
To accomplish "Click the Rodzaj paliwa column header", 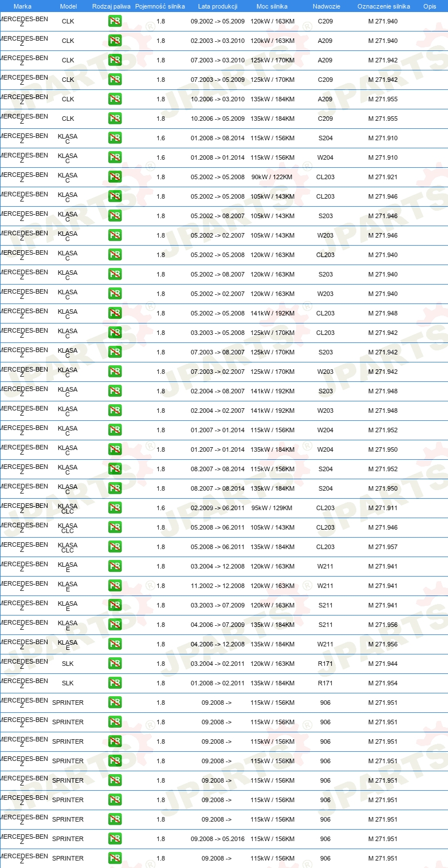I will tap(111, 6).
